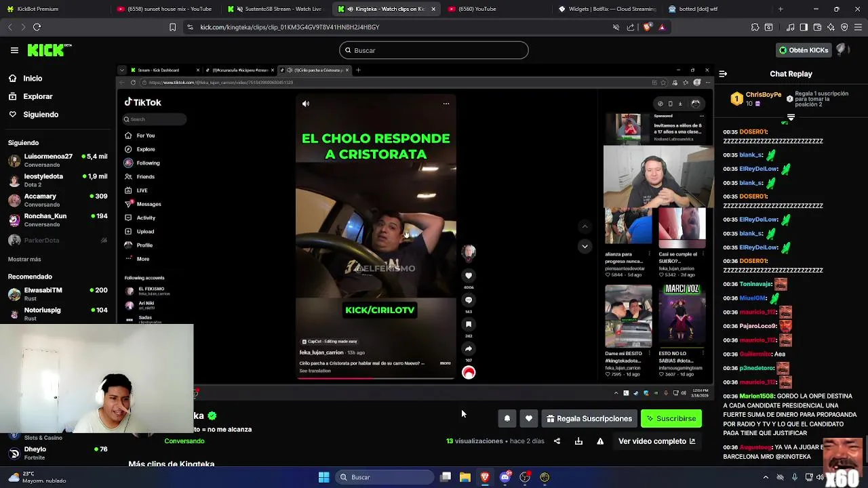The image size is (868, 488).
Task: Toggle follow heart button for Kingteka
Action: [x=529, y=419]
